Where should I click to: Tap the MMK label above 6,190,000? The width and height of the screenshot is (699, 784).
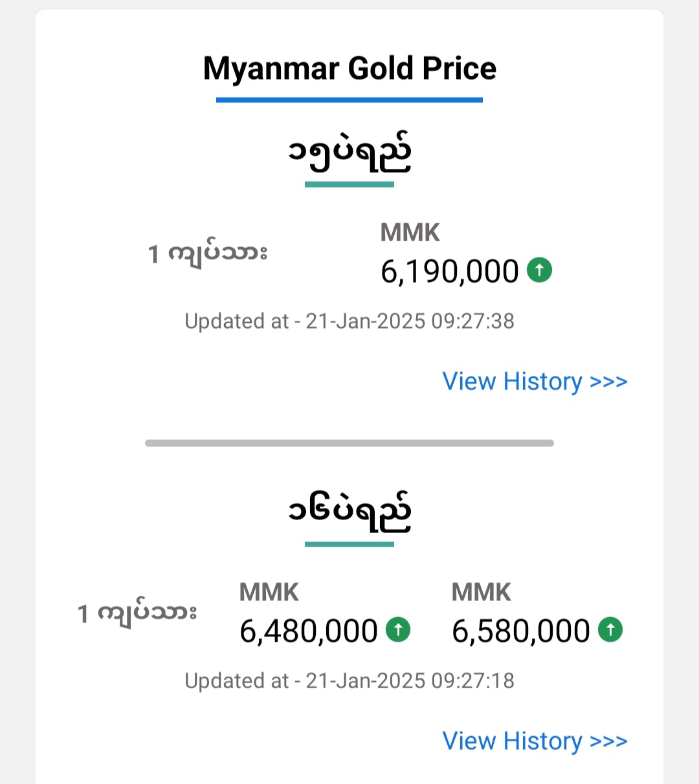(x=410, y=233)
